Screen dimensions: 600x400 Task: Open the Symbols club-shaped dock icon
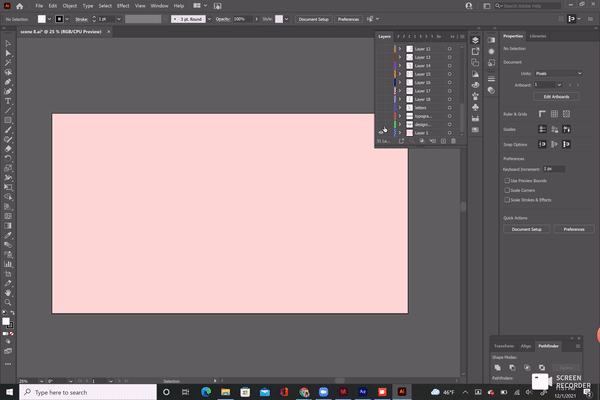475,107
